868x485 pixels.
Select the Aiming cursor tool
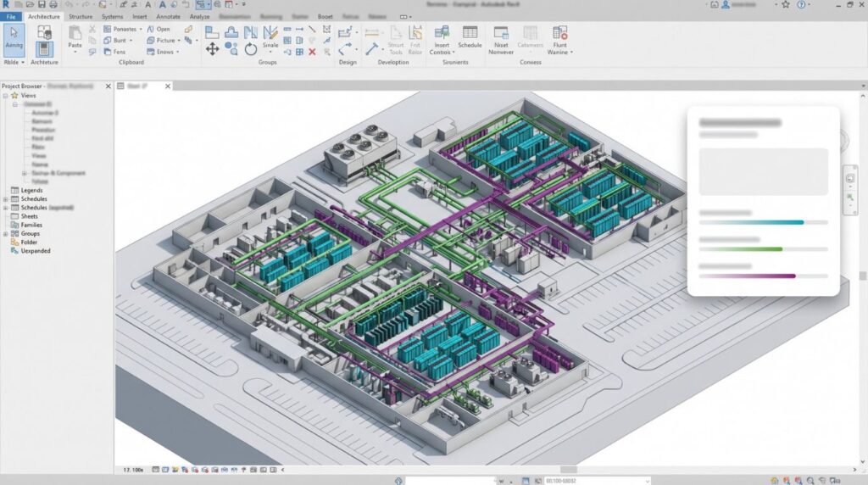[14, 39]
